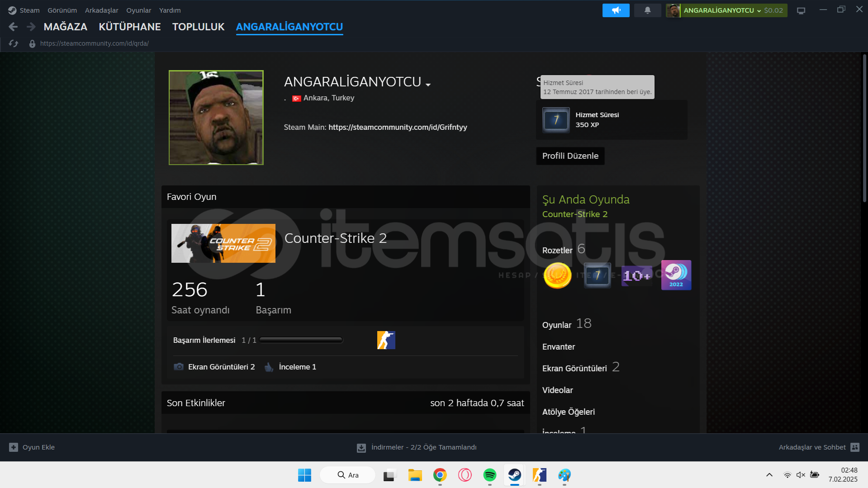This screenshot has width=868, height=488.
Task: Click the Counter-Strike achievement icon
Action: coord(386,340)
